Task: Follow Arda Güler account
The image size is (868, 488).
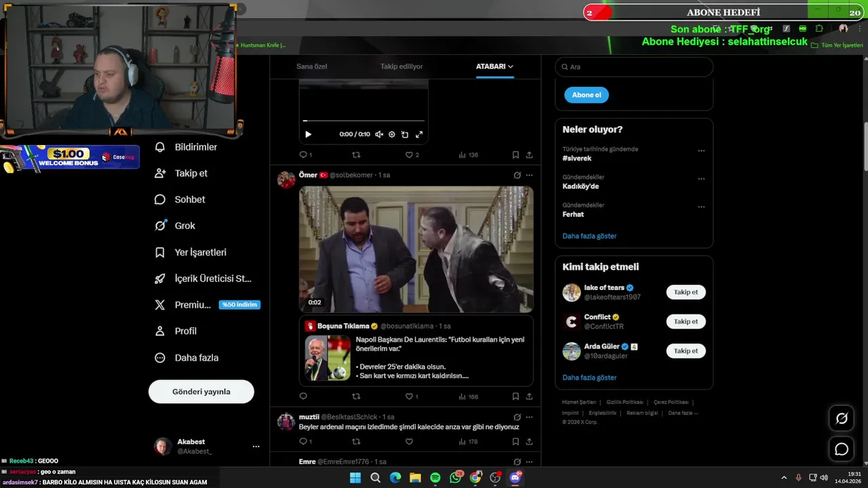Action: (x=686, y=351)
